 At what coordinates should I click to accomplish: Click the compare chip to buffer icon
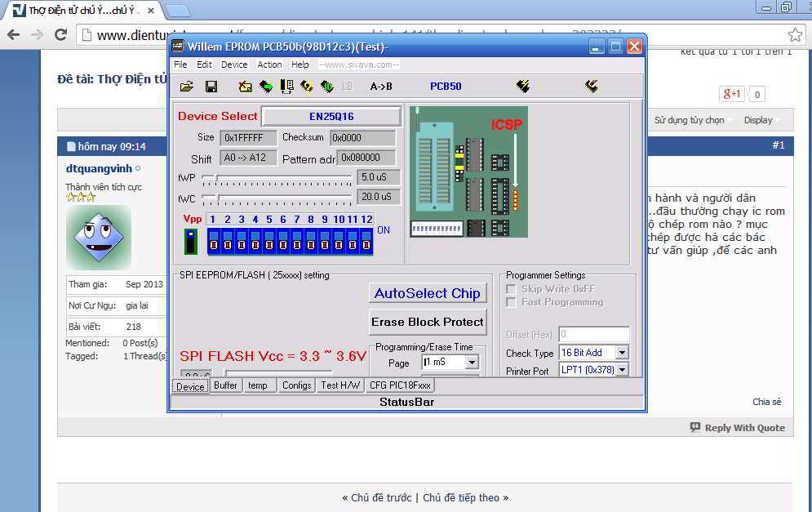pos(286,87)
